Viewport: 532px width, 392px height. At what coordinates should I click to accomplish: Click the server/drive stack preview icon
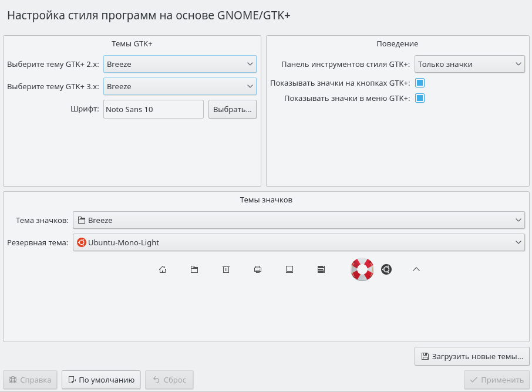coord(321,269)
